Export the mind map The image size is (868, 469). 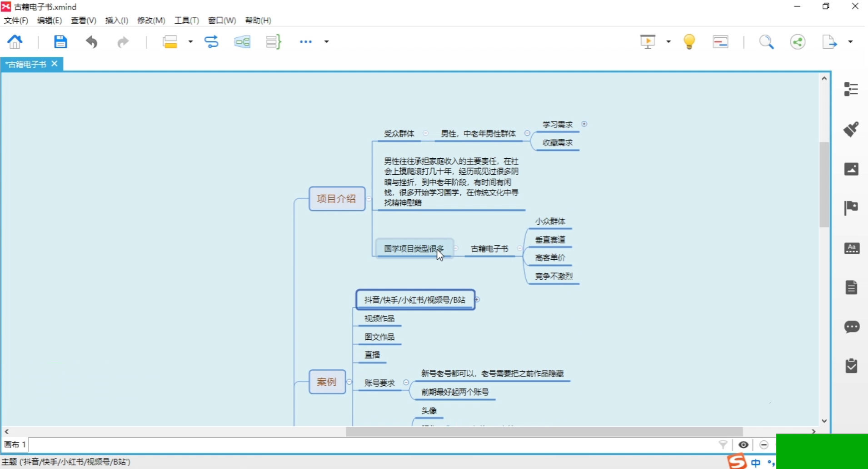click(830, 42)
